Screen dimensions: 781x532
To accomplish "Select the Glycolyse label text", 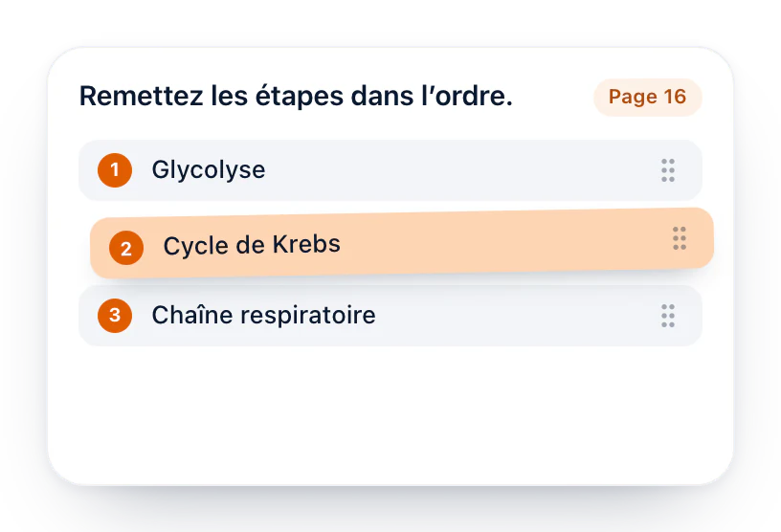I will [209, 170].
